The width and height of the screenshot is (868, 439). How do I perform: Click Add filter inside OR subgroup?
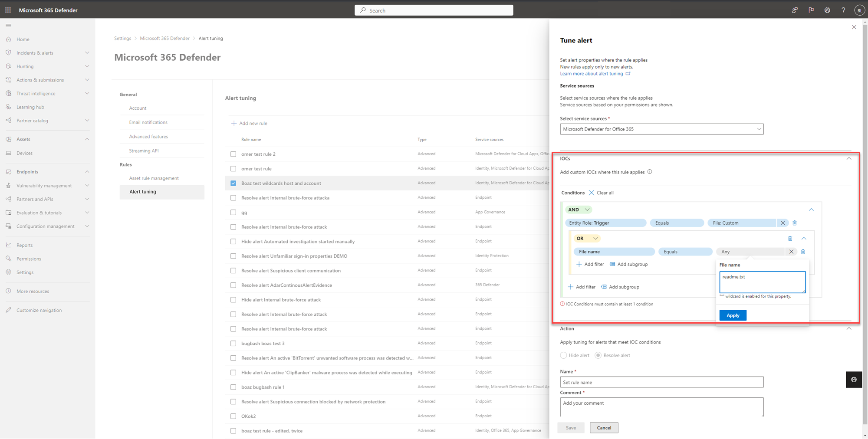[x=590, y=264]
